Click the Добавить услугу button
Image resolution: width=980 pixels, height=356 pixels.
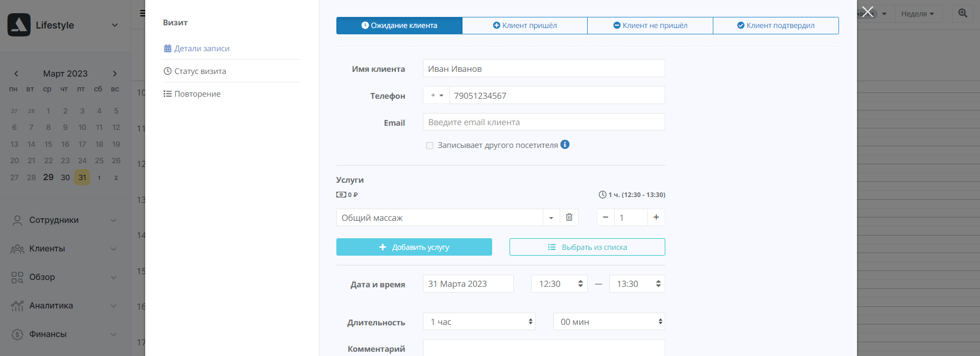click(x=414, y=247)
